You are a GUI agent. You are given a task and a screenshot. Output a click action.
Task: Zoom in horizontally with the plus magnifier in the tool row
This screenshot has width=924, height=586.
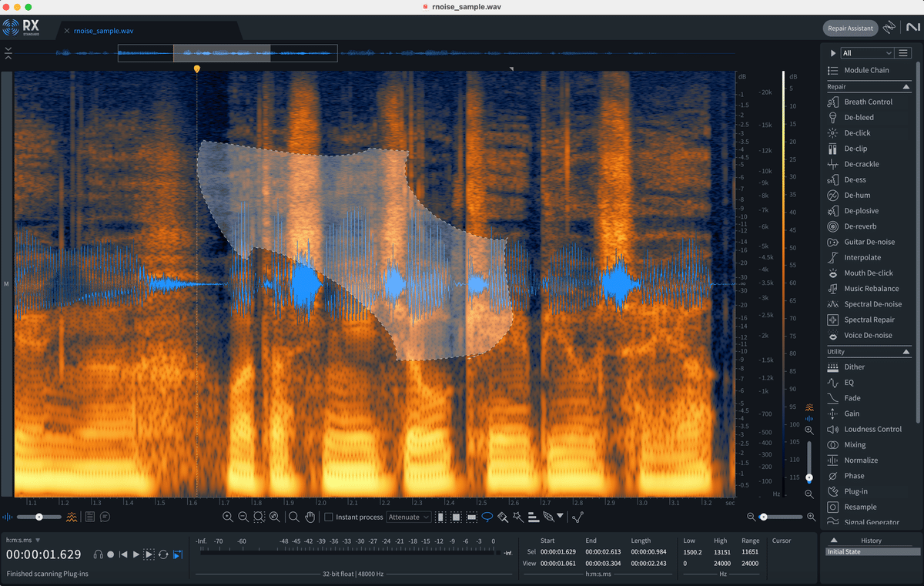(x=228, y=517)
